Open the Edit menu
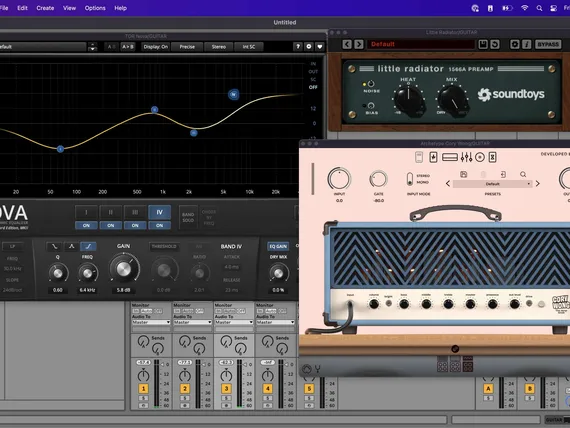The image size is (570, 428). click(22, 8)
